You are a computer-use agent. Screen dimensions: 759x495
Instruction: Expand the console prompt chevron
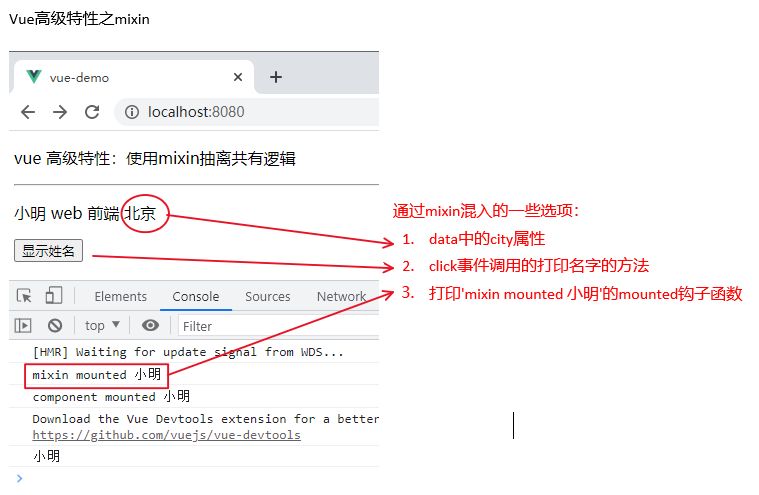(19, 479)
